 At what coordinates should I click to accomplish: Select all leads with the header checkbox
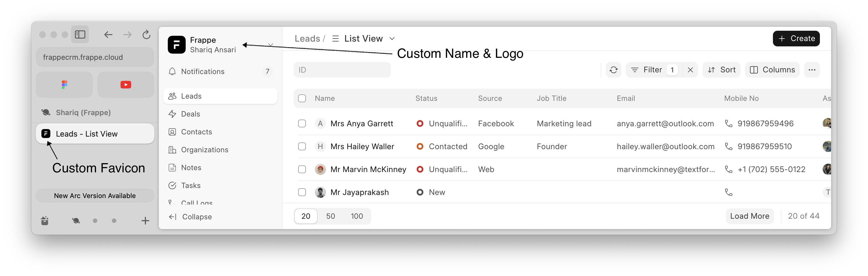coord(302,98)
